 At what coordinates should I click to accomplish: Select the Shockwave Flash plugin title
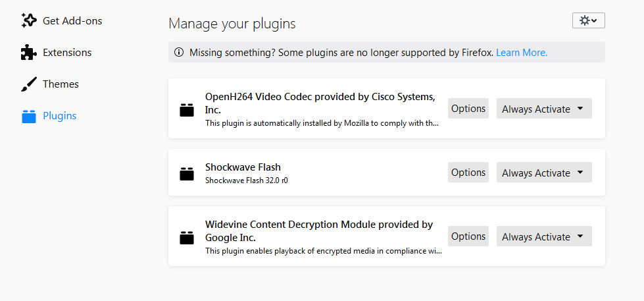[x=243, y=167]
